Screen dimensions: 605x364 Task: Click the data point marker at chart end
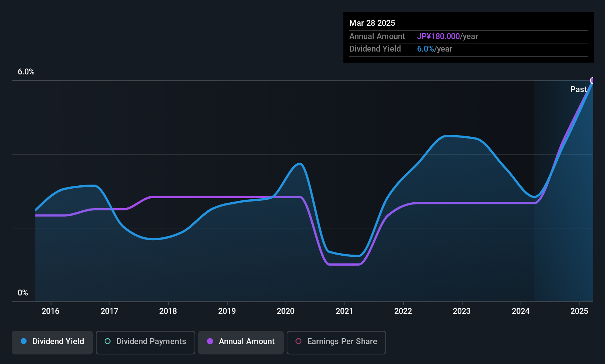592,81
